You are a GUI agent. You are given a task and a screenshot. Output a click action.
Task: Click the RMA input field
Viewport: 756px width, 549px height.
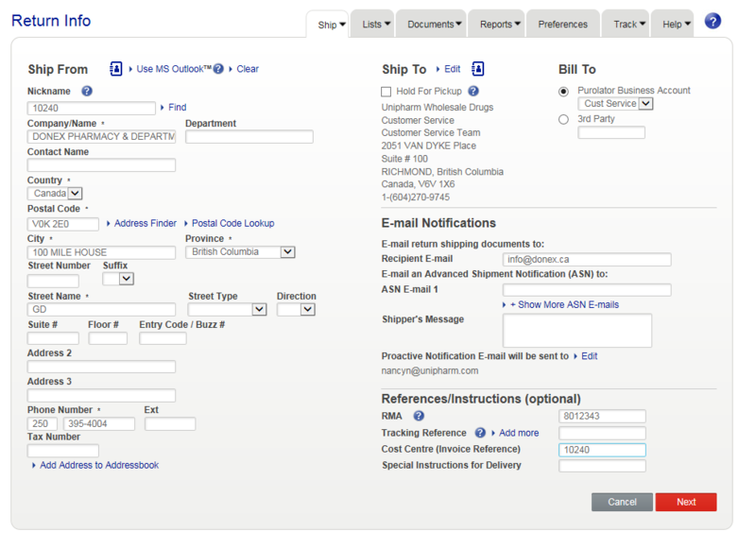(602, 416)
